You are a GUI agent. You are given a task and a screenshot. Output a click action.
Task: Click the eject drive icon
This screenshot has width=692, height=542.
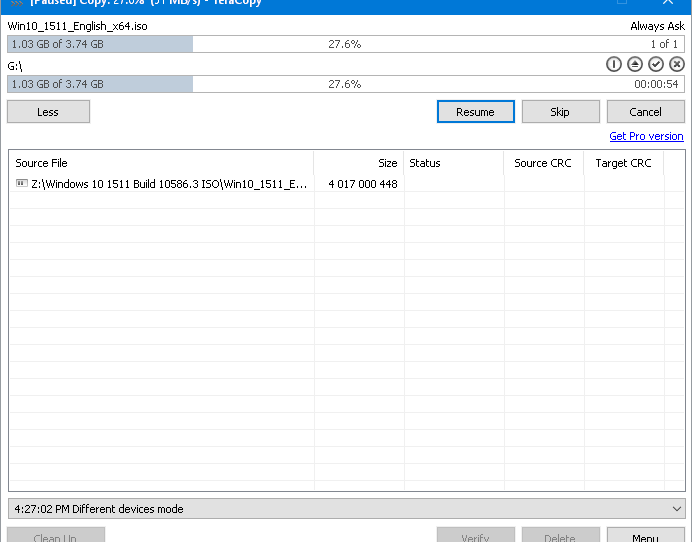(635, 64)
